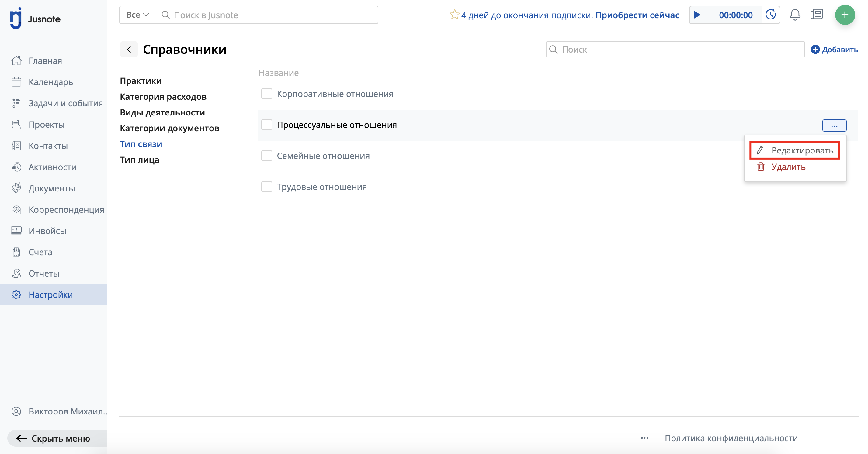Click the Активности sidebar icon
Image resolution: width=868 pixels, height=454 pixels.
(16, 167)
